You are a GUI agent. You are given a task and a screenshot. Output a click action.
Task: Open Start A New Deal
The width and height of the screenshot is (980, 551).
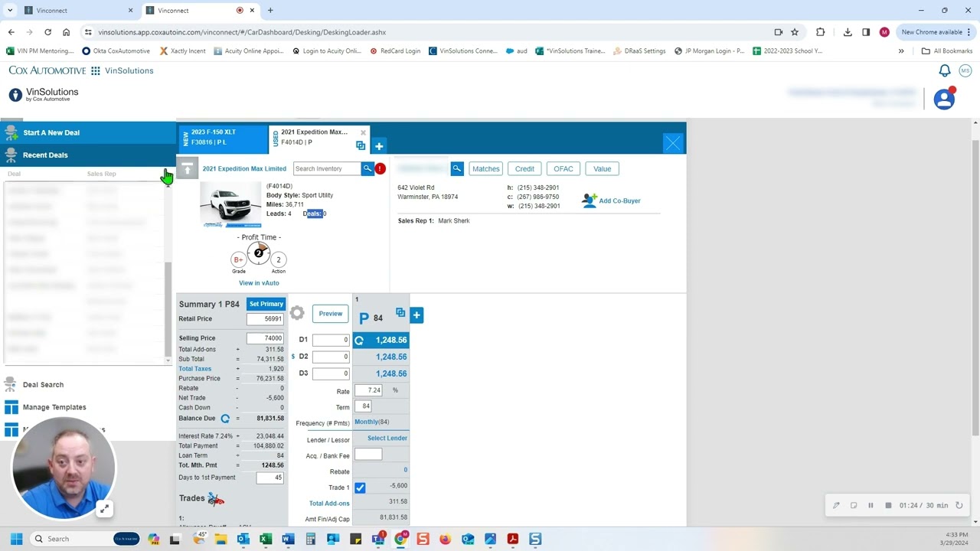tap(88, 132)
